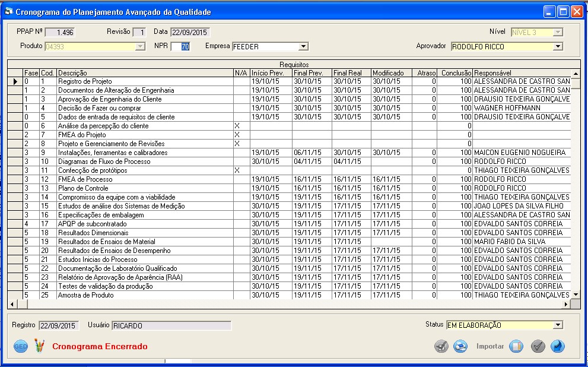Click the Importar label
The height and width of the screenshot is (367, 588).
[490, 346]
